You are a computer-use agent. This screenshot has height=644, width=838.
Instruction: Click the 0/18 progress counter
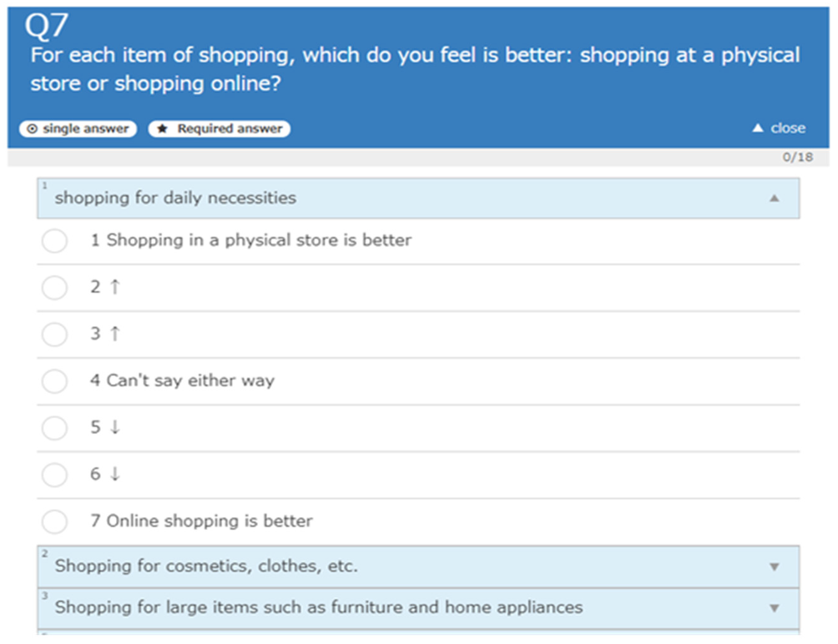coord(797,157)
